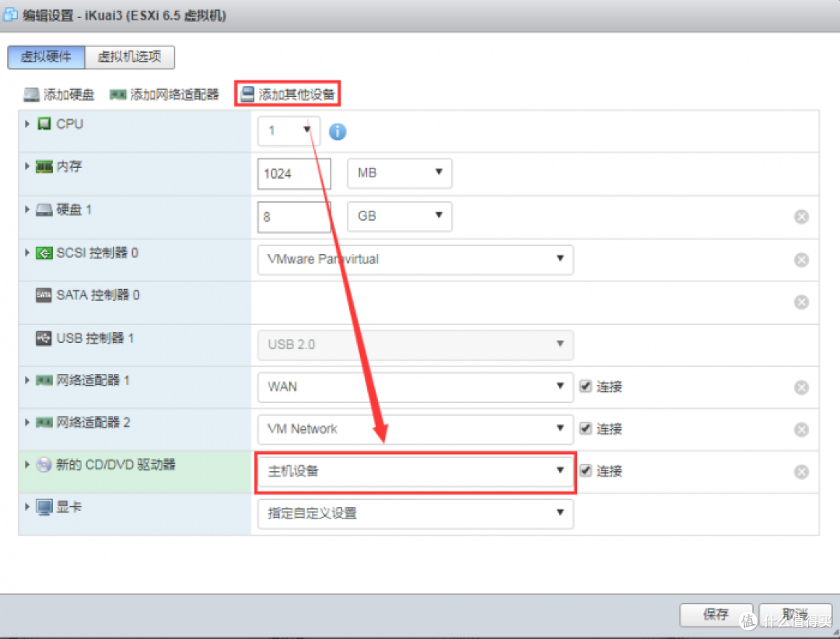Viewport: 840px width, 639px height.
Task: Uncheck 连接 for 网络适配器 2
Action: point(586,429)
